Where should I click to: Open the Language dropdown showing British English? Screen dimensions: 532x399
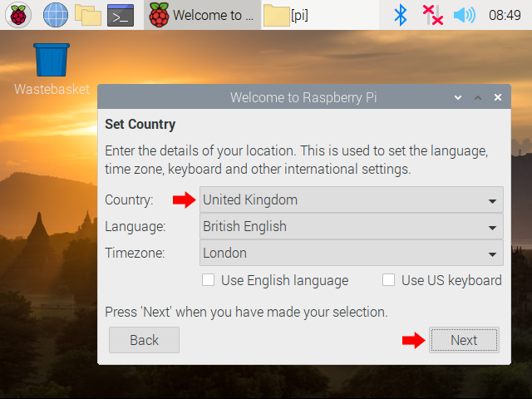[351, 226]
